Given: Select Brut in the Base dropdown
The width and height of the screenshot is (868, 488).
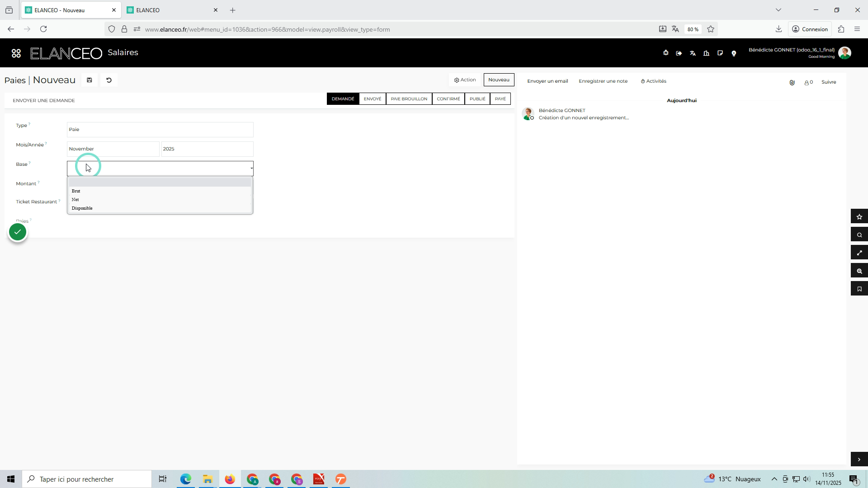Looking at the screenshot, I should 160,191.
